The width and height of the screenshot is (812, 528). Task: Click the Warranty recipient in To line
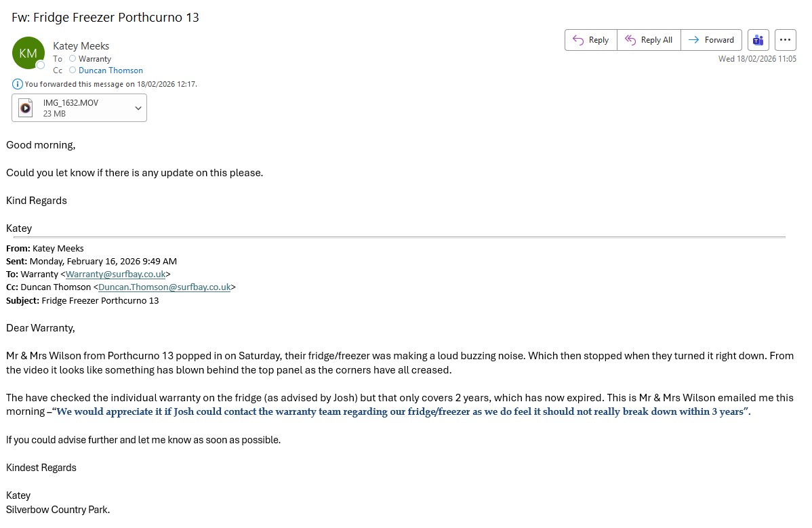pos(95,59)
